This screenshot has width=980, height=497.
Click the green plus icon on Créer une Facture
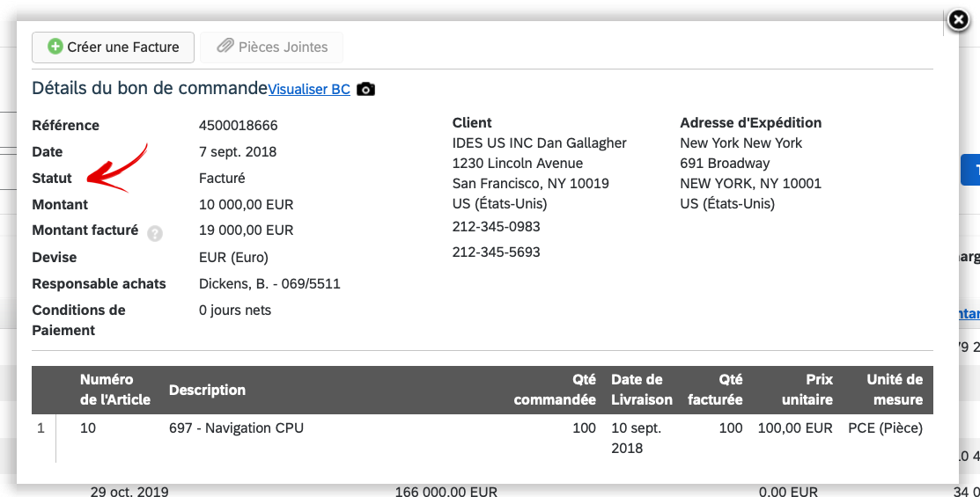55,47
